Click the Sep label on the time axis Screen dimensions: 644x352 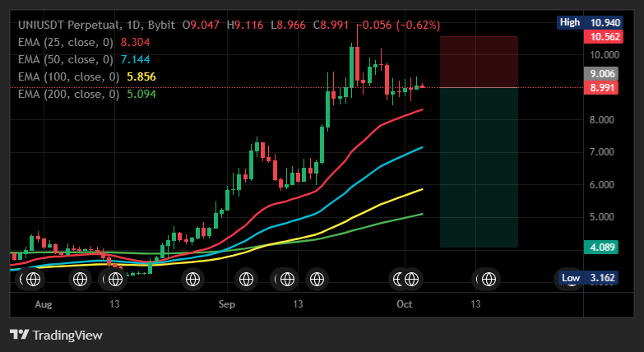click(x=227, y=304)
